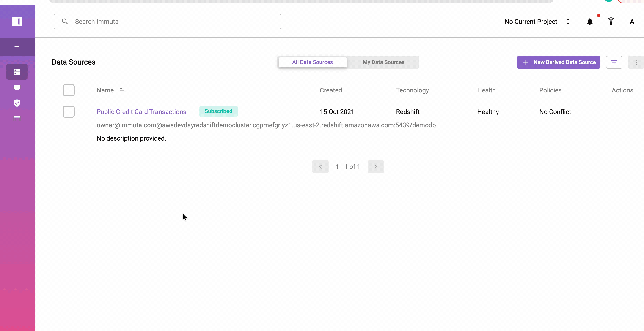This screenshot has width=644, height=331.
Task: Open Policies shield sidebar icon
Action: (x=17, y=103)
